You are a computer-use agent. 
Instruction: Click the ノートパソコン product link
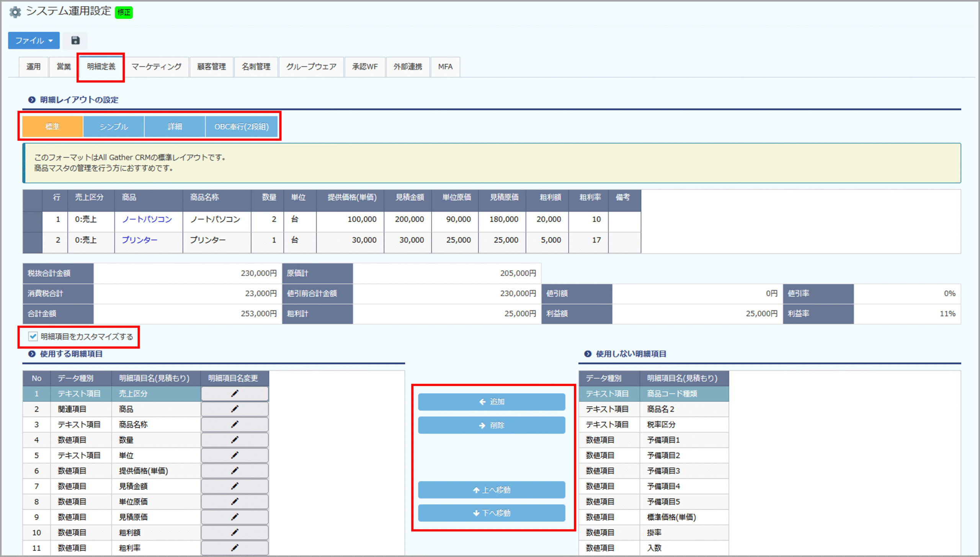tap(147, 219)
